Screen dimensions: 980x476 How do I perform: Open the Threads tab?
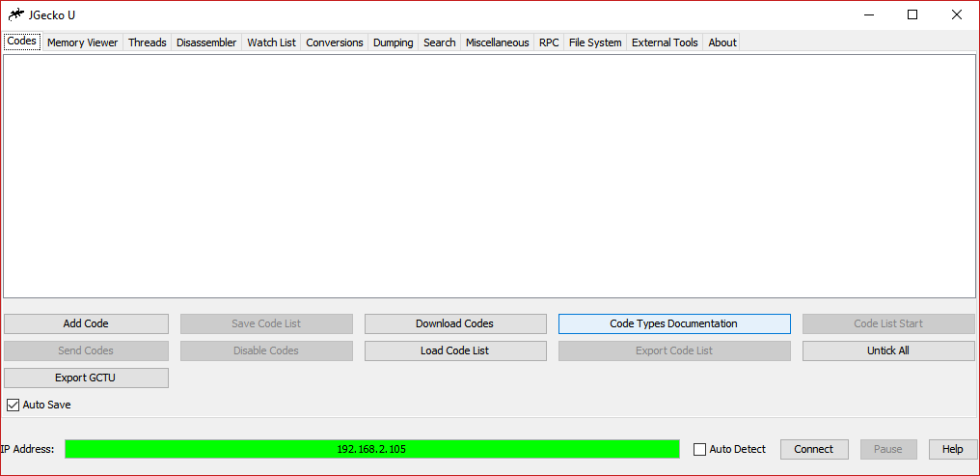(148, 42)
